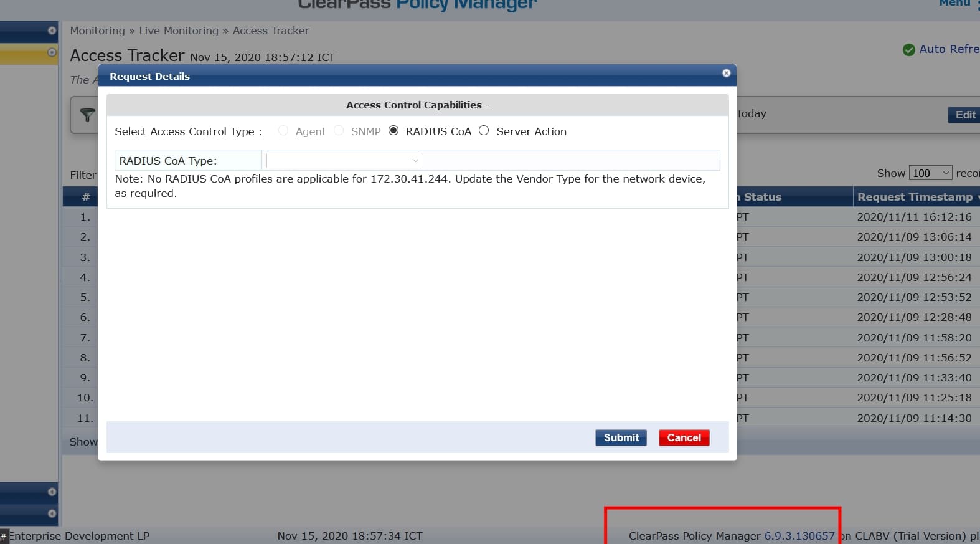Click version 6.9.3.130657 link in footer
Screen dimensions: 980x544
coord(799,536)
